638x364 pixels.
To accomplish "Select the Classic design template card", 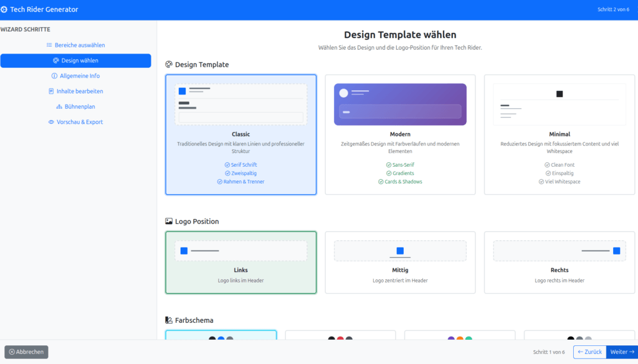I will coord(240,134).
